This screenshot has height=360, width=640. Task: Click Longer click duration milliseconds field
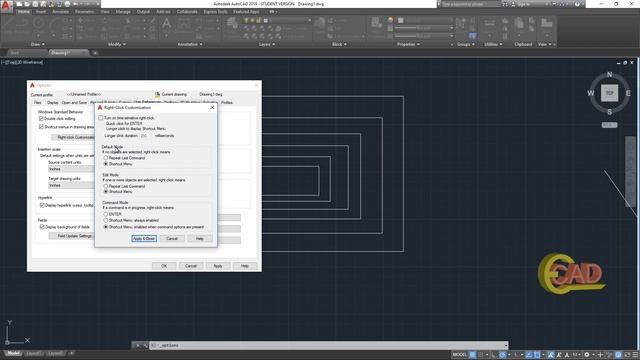pyautogui.click(x=146, y=136)
